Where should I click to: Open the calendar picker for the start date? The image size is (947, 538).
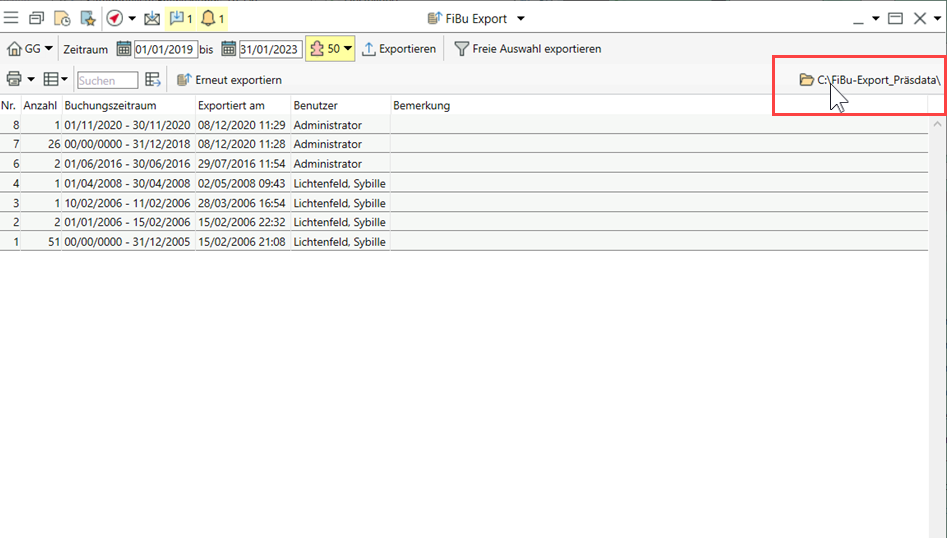point(124,49)
